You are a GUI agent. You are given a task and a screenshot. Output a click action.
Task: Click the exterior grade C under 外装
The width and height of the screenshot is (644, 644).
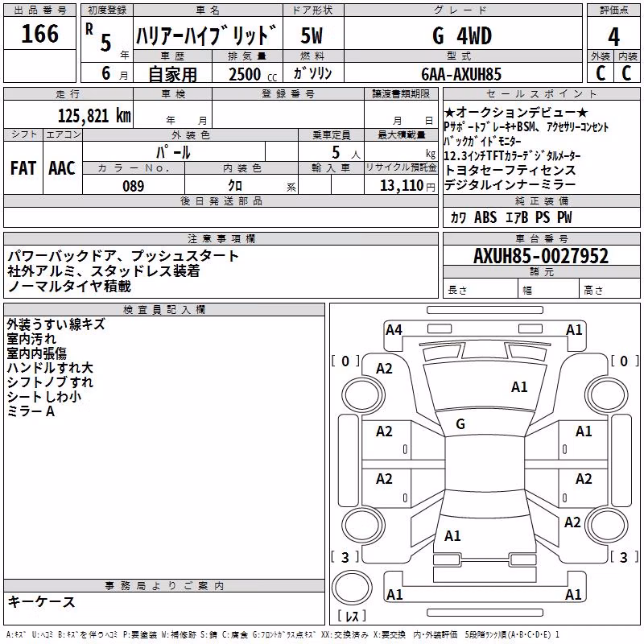tap(601, 73)
